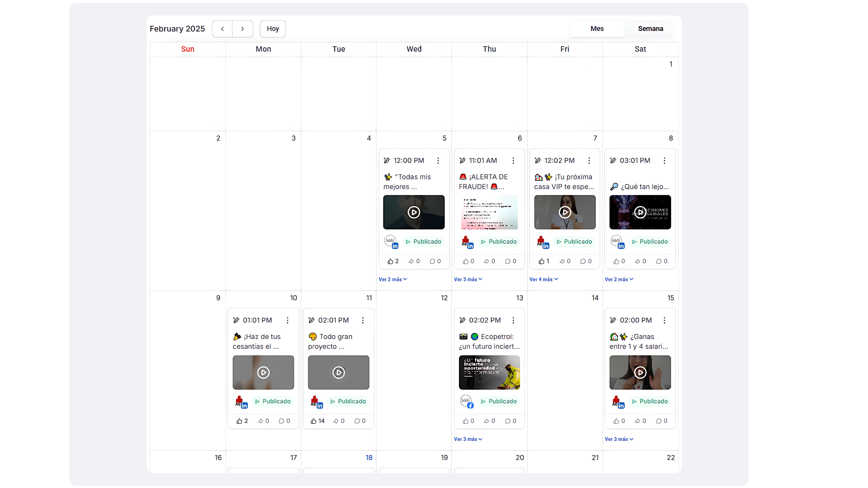
Task: Open options menu on 02:01 PM post
Action: (x=363, y=320)
